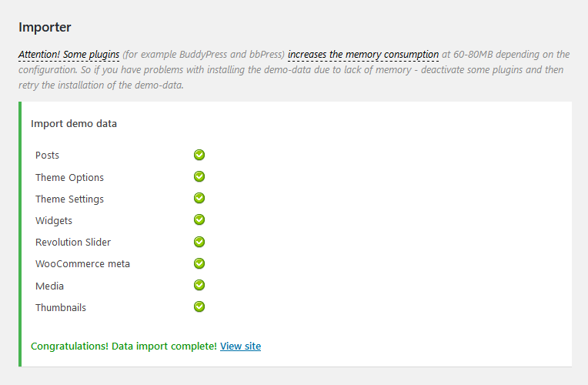The width and height of the screenshot is (588, 385).
Task: Click the green checkmark beside Revolution Slider
Action: [199, 242]
